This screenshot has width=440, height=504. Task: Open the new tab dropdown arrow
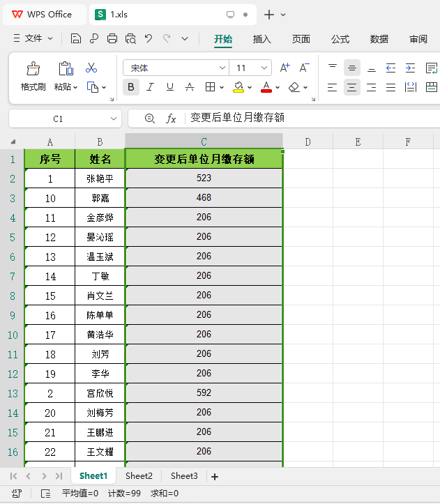point(283,15)
